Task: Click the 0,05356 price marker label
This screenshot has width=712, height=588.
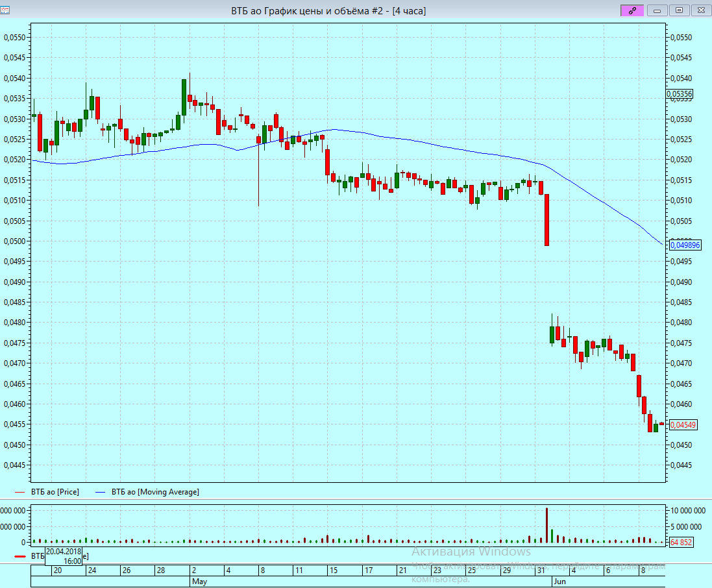Action: [x=680, y=94]
